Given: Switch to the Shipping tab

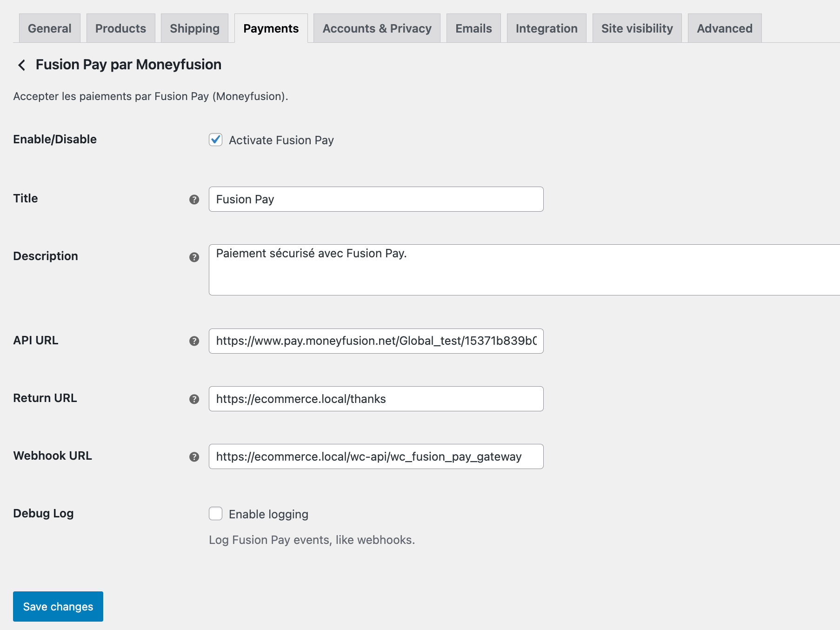Looking at the screenshot, I should (x=194, y=28).
